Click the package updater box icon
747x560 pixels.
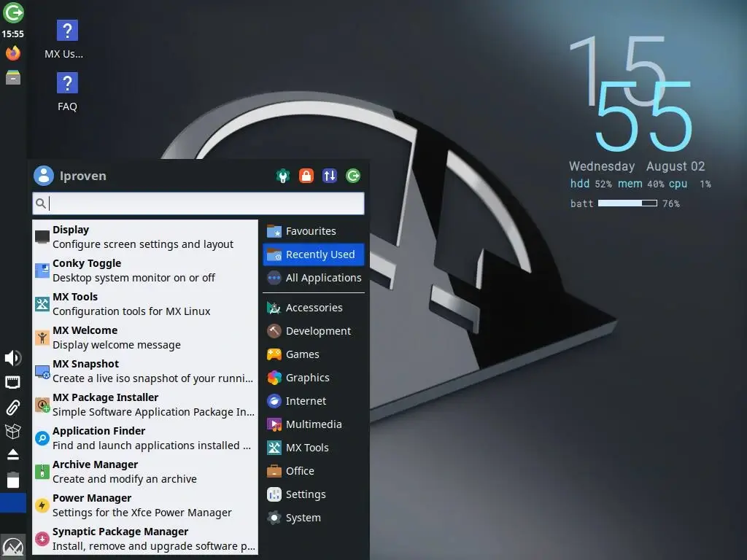[13, 431]
